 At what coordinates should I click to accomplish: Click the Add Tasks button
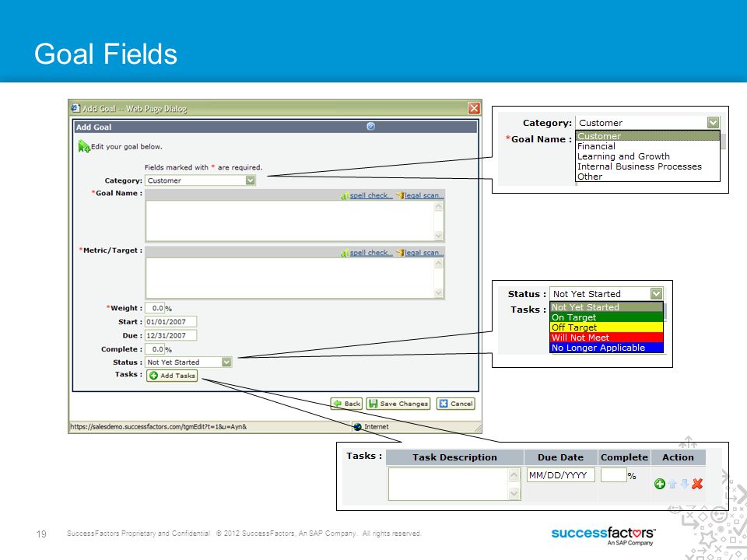tap(171, 375)
